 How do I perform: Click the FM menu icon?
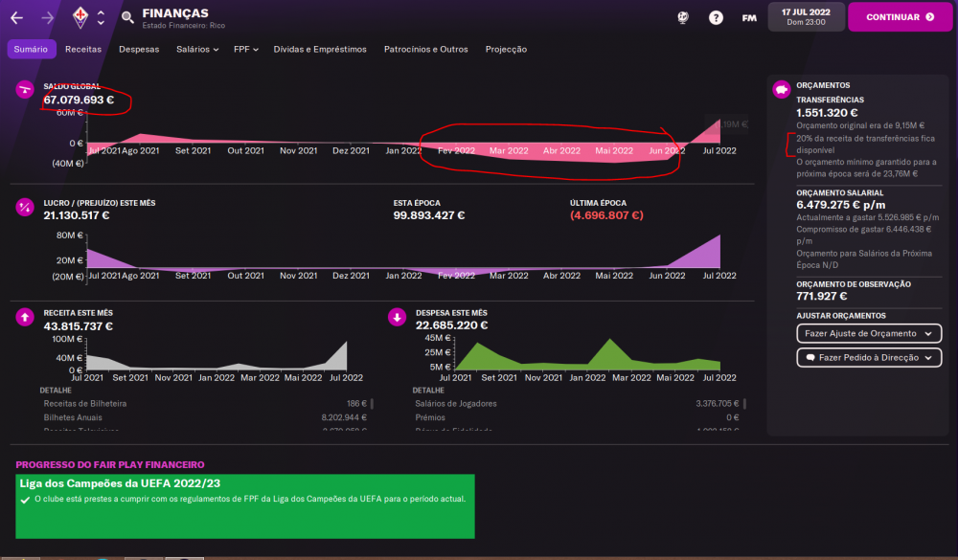point(749,18)
